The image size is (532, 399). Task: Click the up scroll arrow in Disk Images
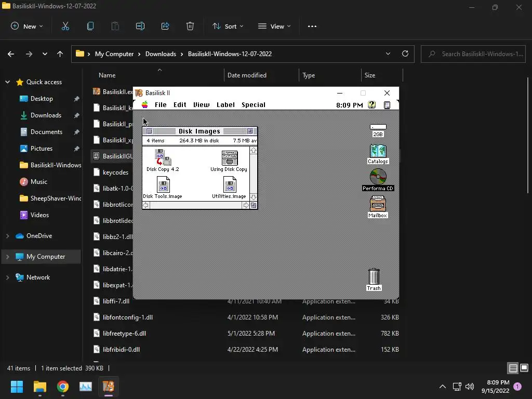pyautogui.click(x=254, y=150)
